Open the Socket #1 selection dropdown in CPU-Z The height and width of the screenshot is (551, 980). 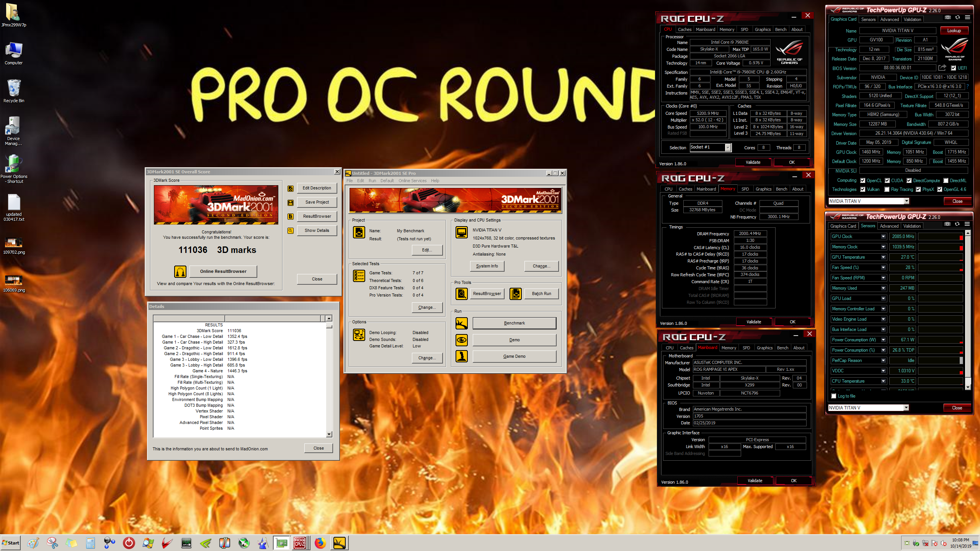728,148
